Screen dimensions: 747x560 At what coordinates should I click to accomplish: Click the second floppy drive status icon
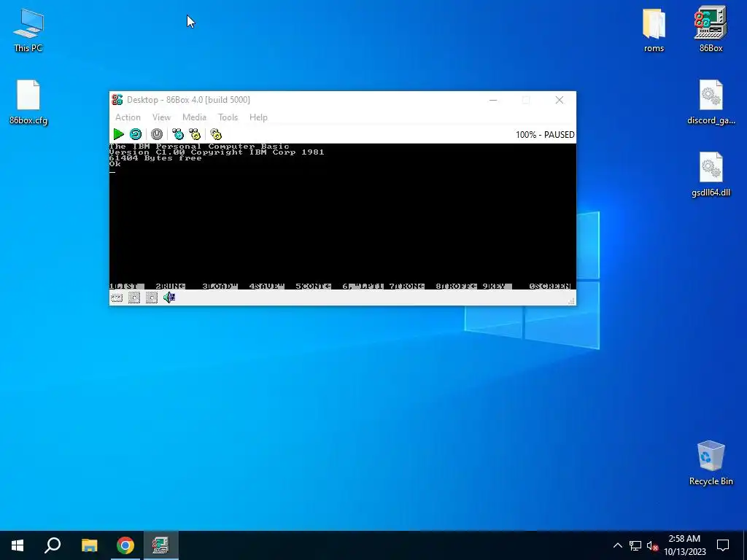pyautogui.click(x=152, y=298)
